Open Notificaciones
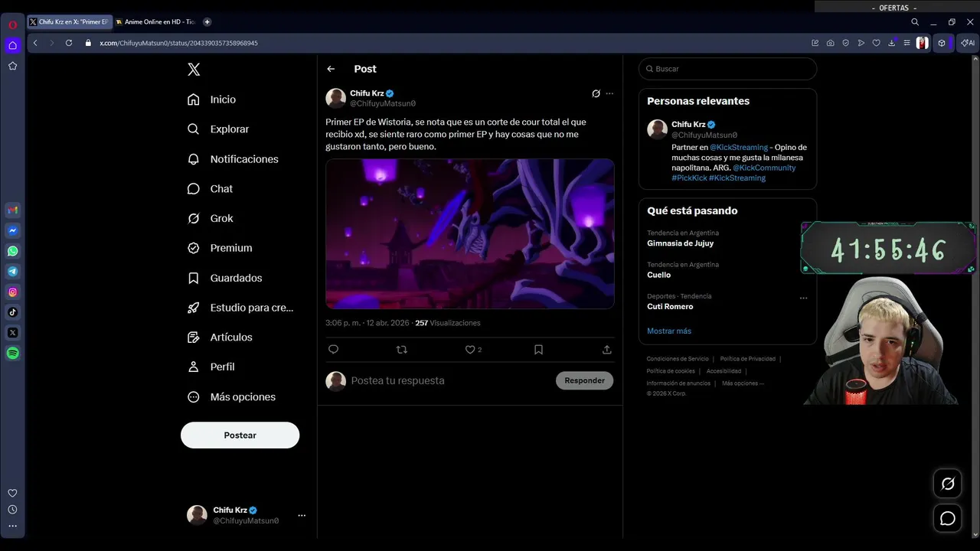The width and height of the screenshot is (980, 551). pos(234,159)
